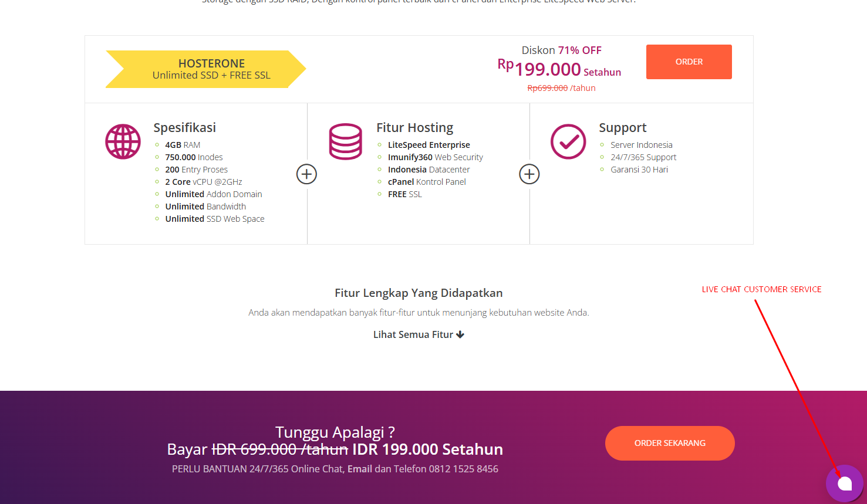Click the Garansi 30 Hari support item
The height and width of the screenshot is (504, 867).
639,169
